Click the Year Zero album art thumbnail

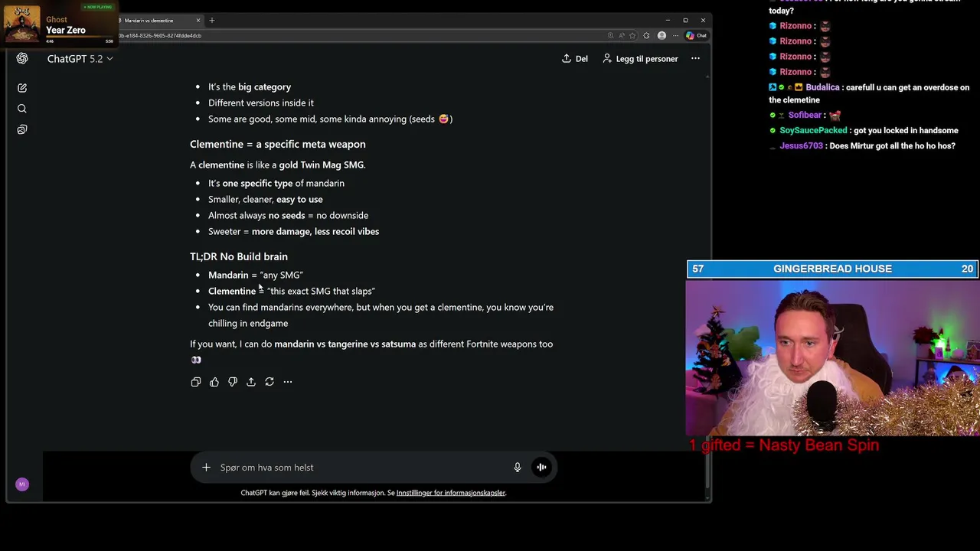(x=21, y=24)
